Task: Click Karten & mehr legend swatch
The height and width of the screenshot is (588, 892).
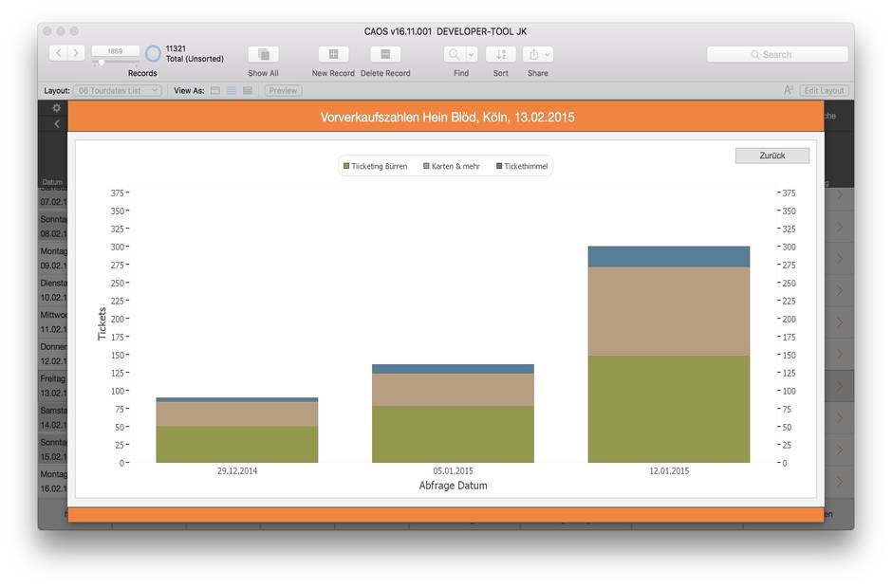Action: pyautogui.click(x=426, y=166)
